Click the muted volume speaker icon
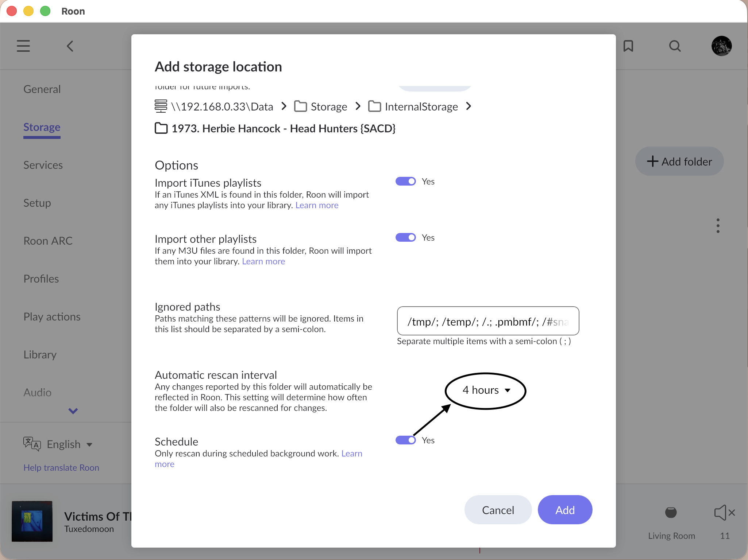Image resolution: width=748 pixels, height=560 pixels. 724,513
